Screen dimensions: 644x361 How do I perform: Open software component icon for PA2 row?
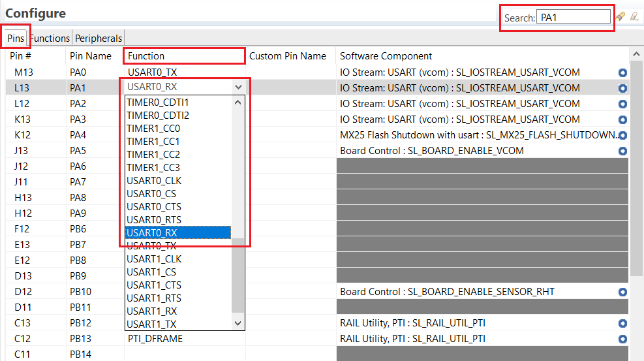coord(622,104)
